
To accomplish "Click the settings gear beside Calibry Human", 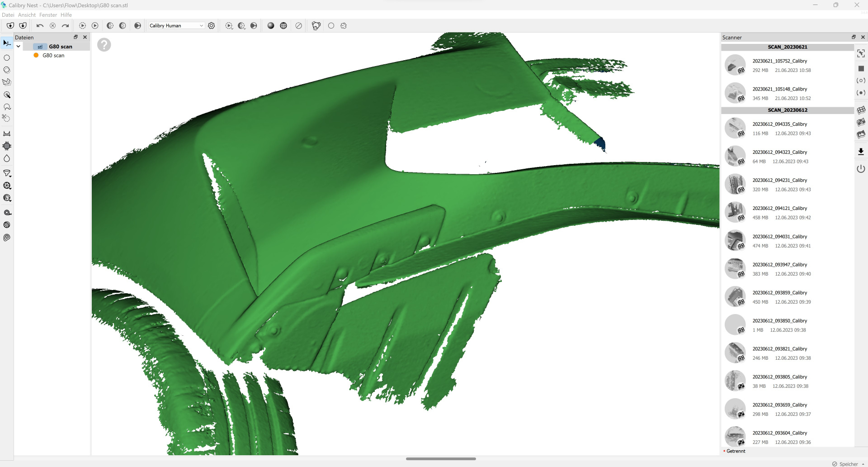I will [x=211, y=26].
